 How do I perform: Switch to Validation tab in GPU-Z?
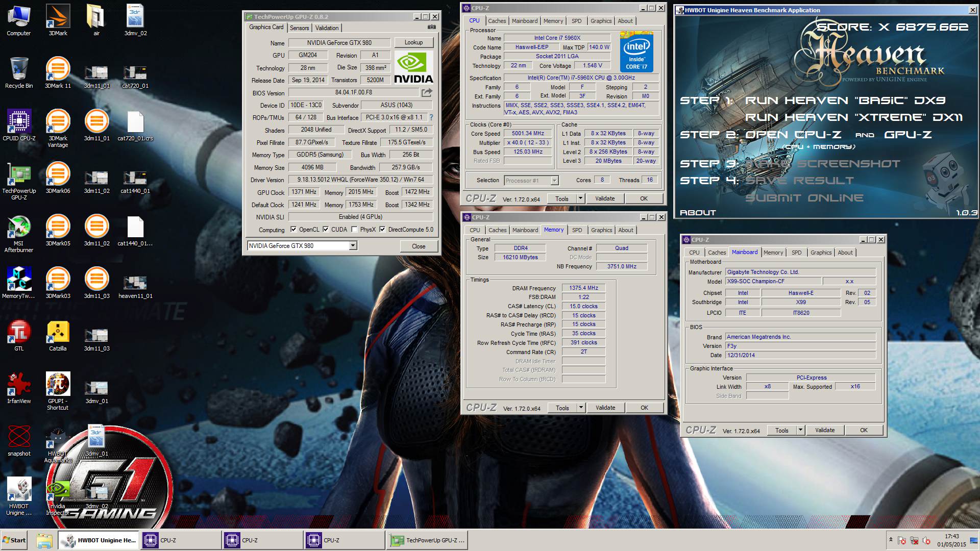(x=327, y=28)
